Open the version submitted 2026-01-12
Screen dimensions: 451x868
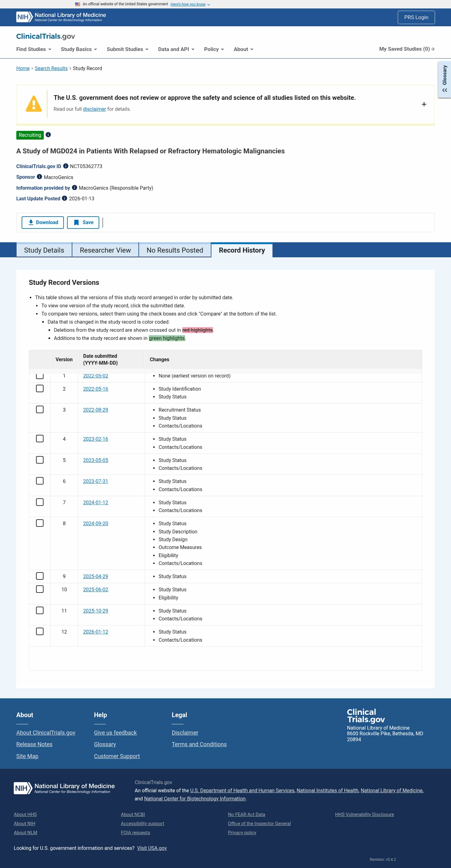coord(96,632)
